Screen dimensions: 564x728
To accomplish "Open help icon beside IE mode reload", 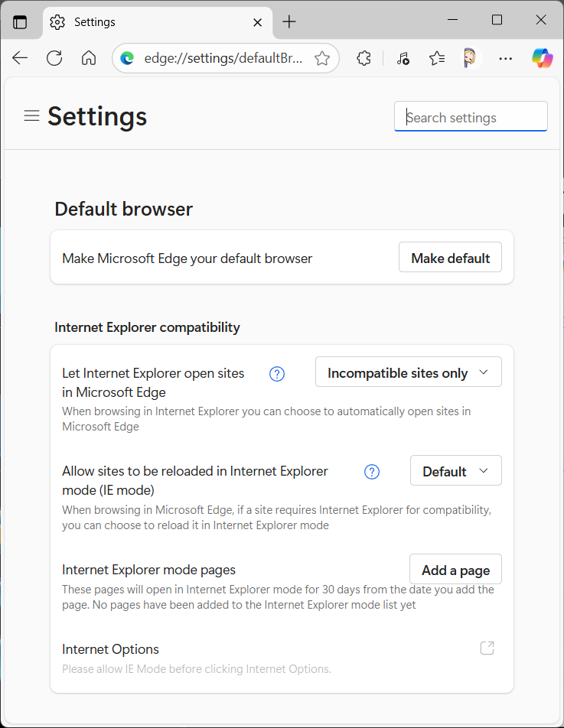I will 372,472.
